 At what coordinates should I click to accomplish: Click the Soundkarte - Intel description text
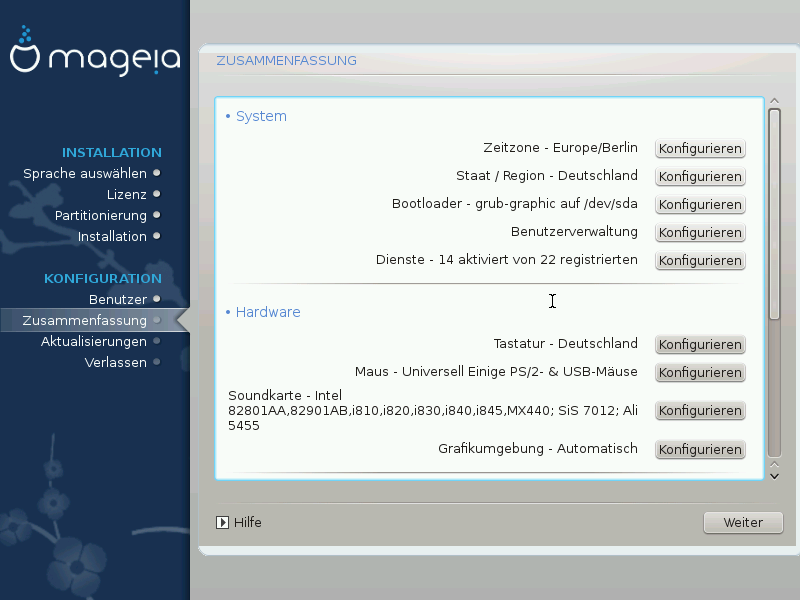click(433, 410)
